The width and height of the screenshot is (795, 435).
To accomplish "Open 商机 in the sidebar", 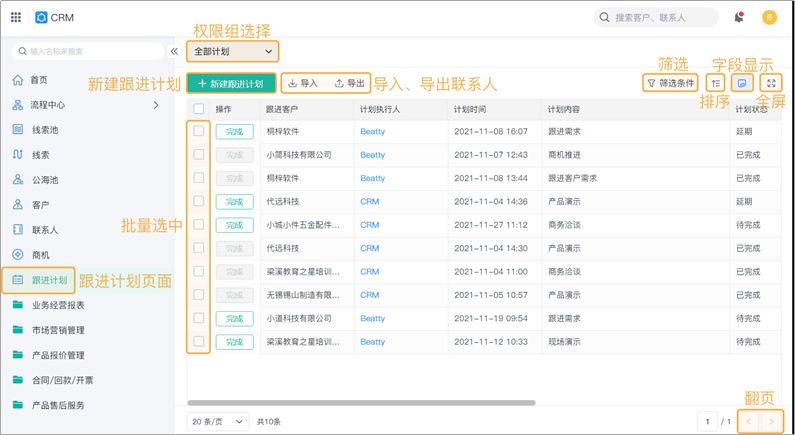I will point(41,255).
